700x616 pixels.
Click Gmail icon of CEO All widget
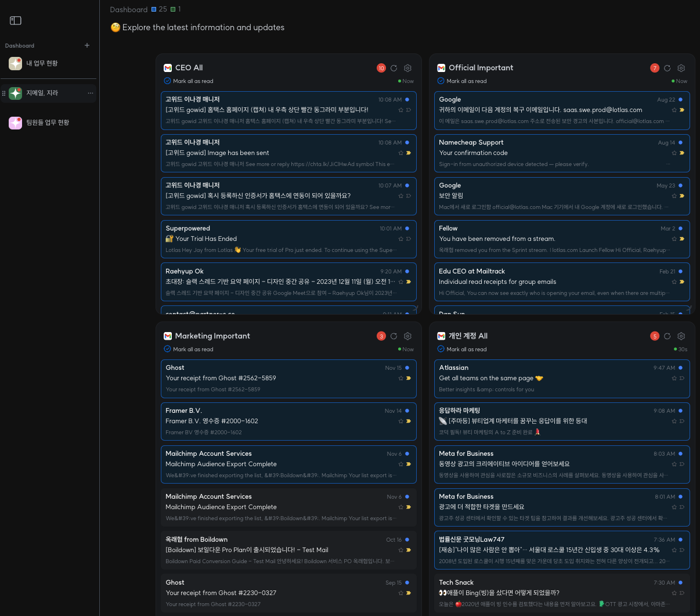coord(168,68)
